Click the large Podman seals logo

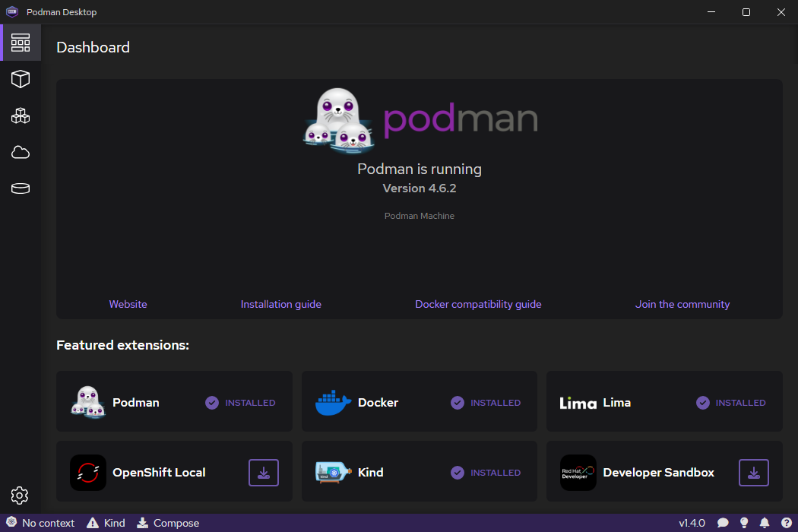click(x=340, y=121)
